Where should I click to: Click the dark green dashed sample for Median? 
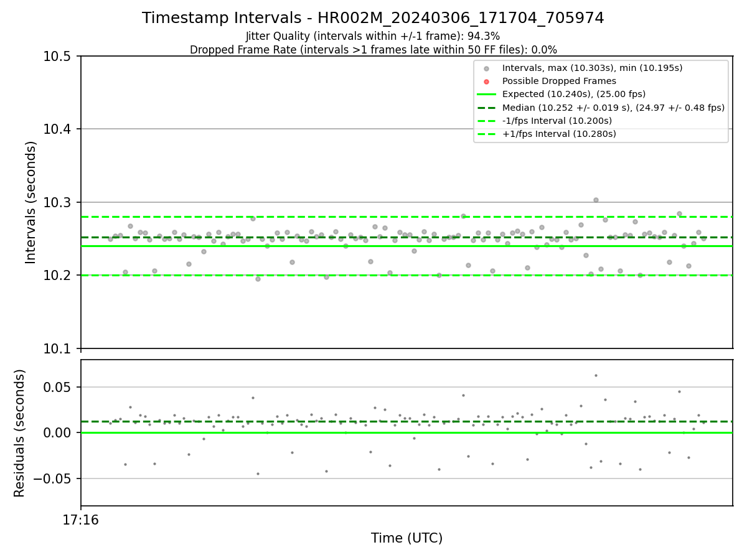pos(487,108)
